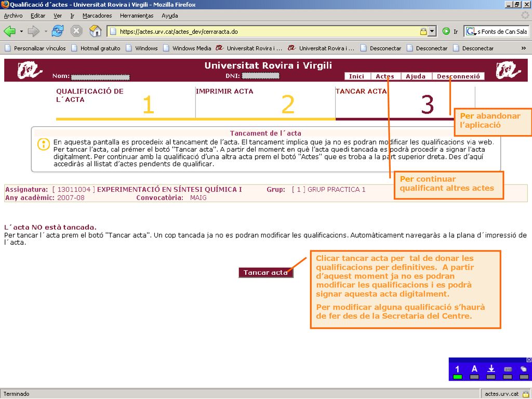The image size is (532, 399).
Task: Click the URV logo on the header's left
Action: [x=30, y=70]
